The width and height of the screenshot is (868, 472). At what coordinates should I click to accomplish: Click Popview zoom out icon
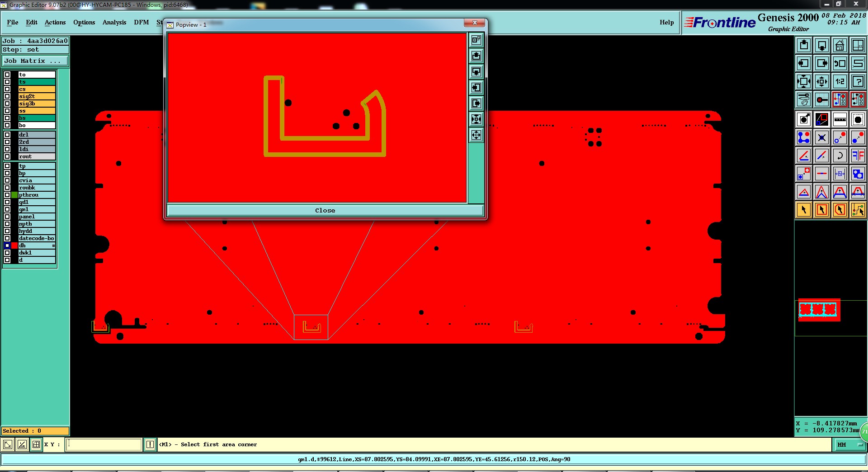(x=476, y=135)
